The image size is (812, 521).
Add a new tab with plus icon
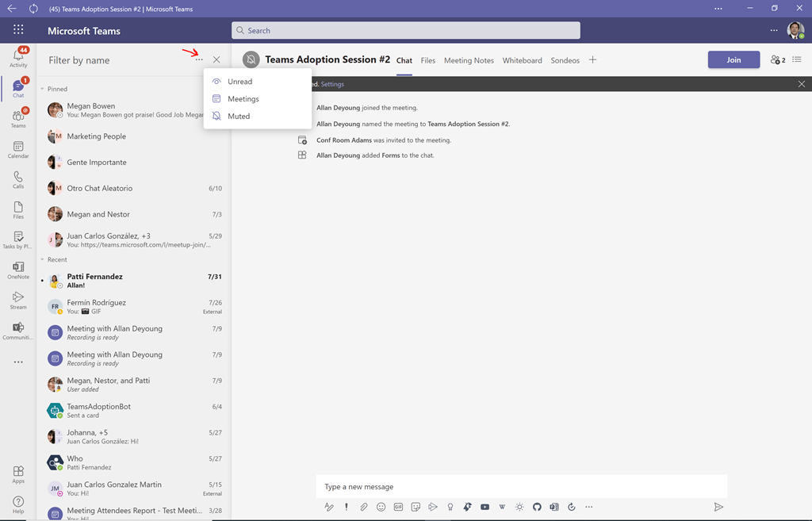tap(593, 59)
